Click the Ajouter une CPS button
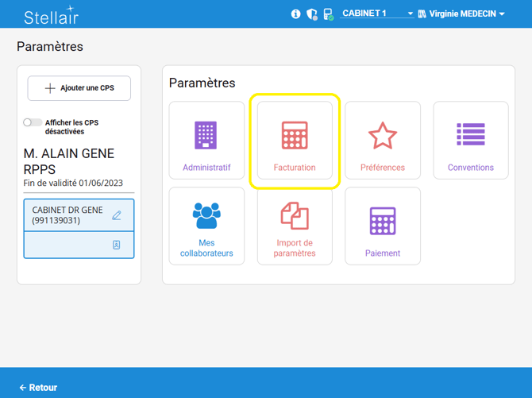 [x=79, y=88]
